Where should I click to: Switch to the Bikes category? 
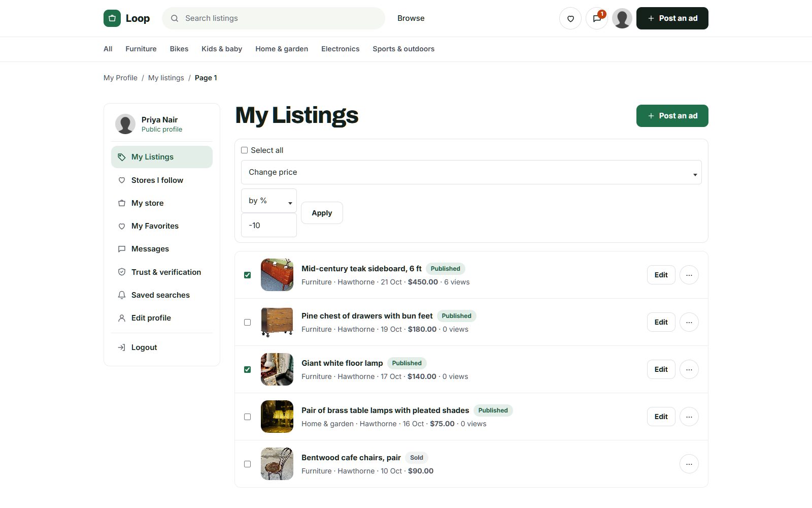click(x=179, y=49)
